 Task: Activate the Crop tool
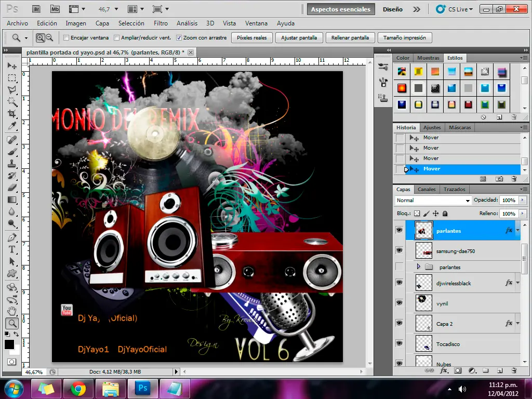[12, 113]
